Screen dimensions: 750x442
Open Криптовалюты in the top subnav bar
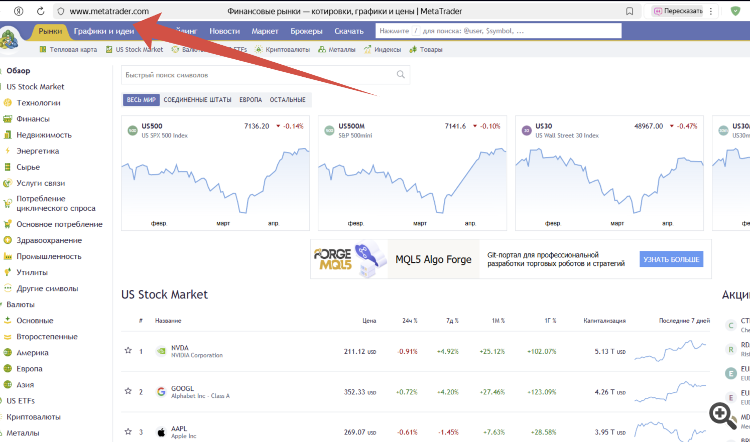[283, 49]
